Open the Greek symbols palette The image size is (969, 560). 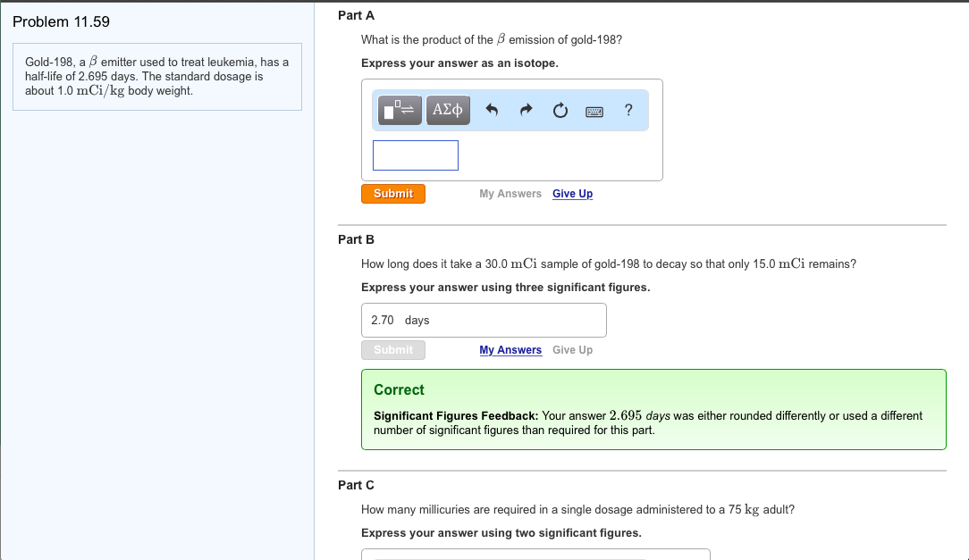tap(447, 111)
